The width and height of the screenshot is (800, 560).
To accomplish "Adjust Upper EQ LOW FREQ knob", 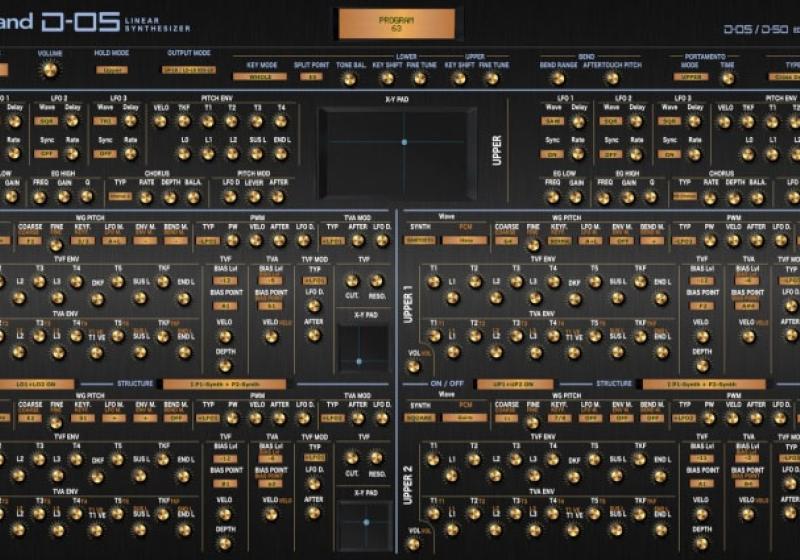I will click(x=553, y=197).
